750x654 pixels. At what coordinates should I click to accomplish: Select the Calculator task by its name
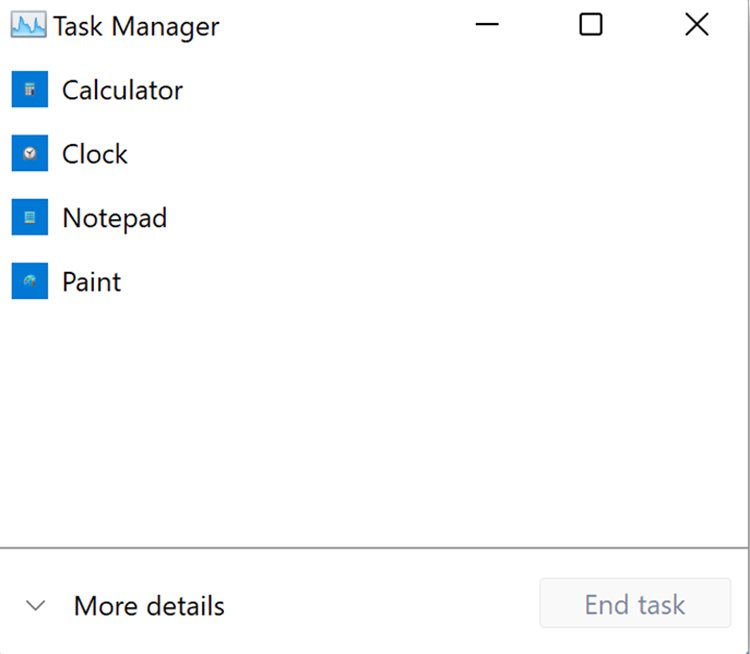(x=122, y=90)
